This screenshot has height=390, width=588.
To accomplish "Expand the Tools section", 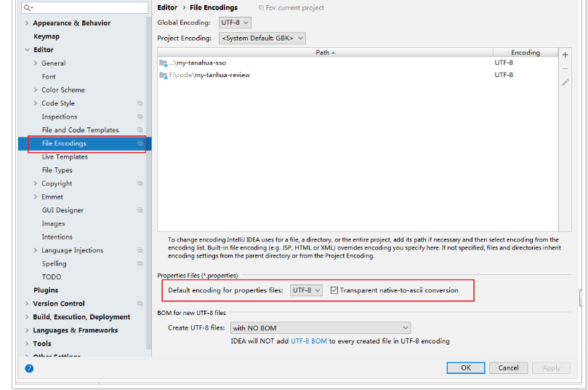I will coord(27,343).
